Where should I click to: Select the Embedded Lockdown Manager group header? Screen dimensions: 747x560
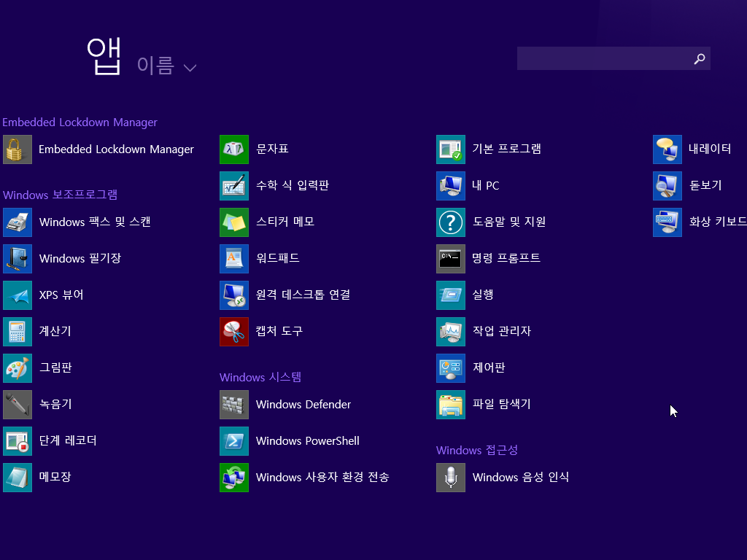click(80, 122)
